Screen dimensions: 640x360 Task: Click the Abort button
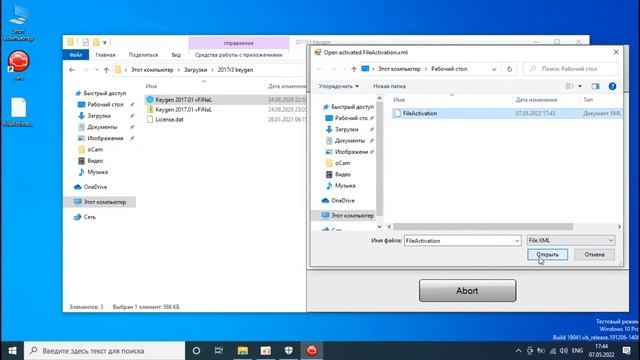(x=467, y=291)
